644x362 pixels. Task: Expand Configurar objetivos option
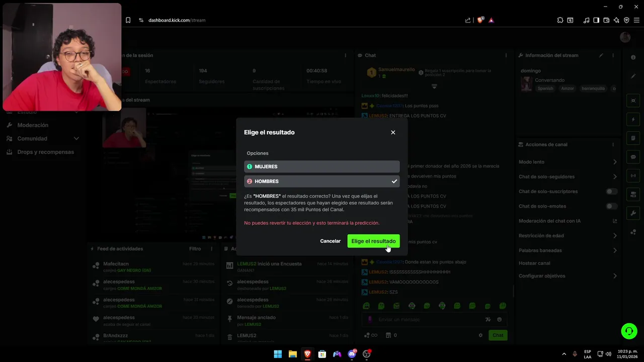[x=615, y=276]
